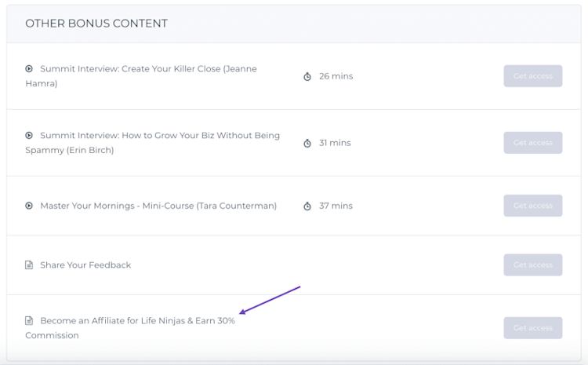Image resolution: width=588 pixels, height=365 pixels.
Task: Click the 31 mins duration text
Action: [x=335, y=143]
